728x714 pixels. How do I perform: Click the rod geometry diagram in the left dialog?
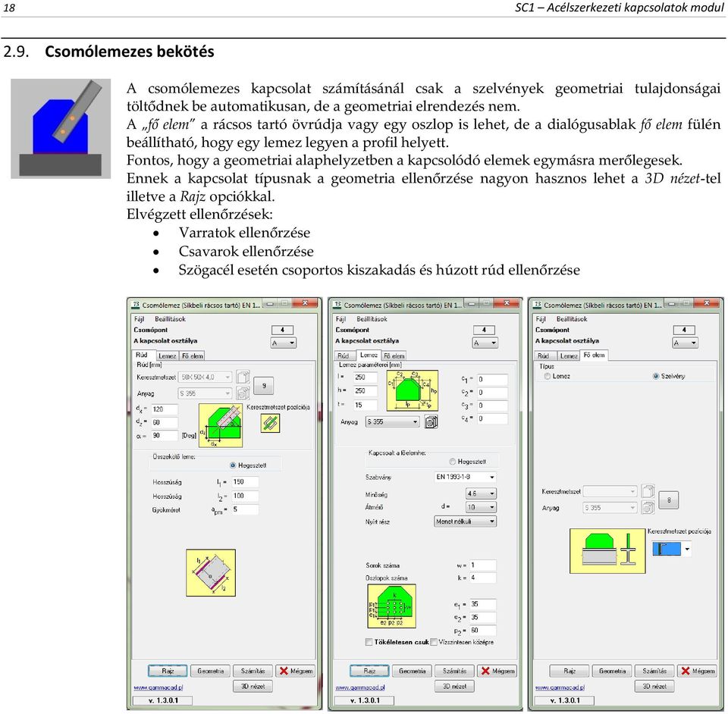(221, 425)
